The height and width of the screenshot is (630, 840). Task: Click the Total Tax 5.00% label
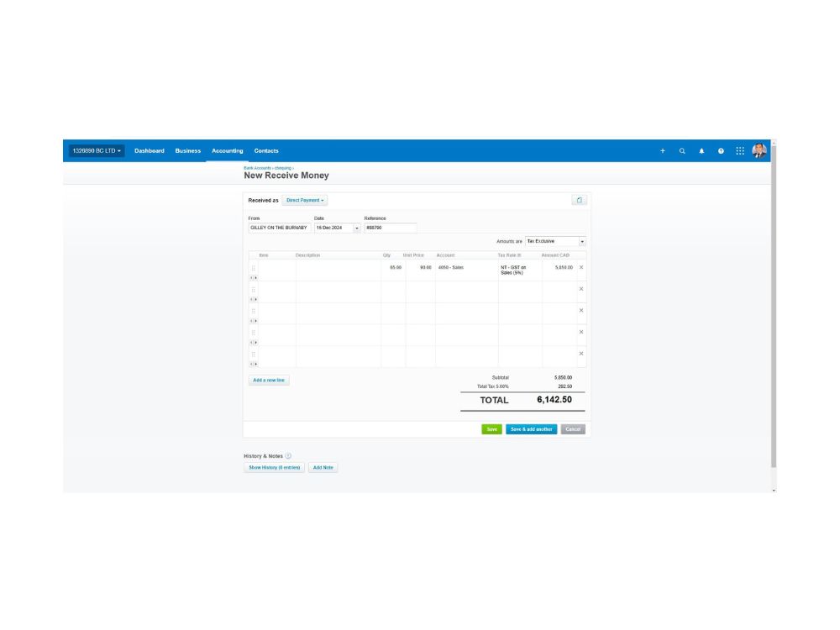[x=493, y=386]
